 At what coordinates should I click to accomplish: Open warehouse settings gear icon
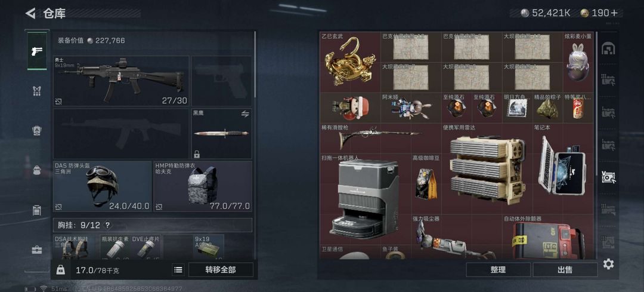(x=608, y=263)
